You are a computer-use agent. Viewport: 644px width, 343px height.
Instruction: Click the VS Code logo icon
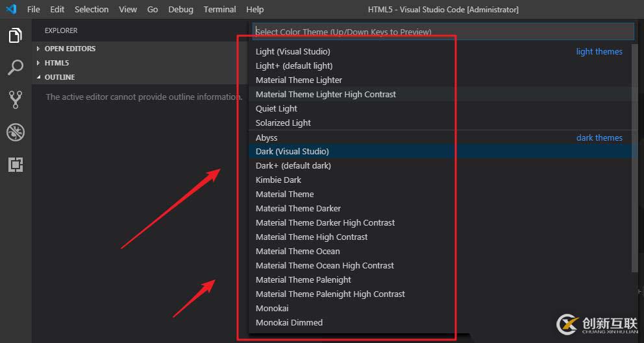(11, 9)
